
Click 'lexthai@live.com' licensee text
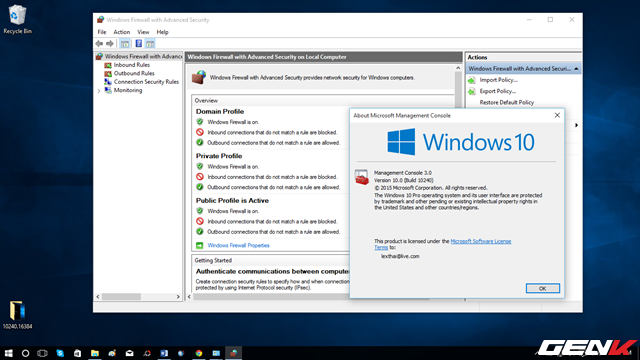point(400,256)
